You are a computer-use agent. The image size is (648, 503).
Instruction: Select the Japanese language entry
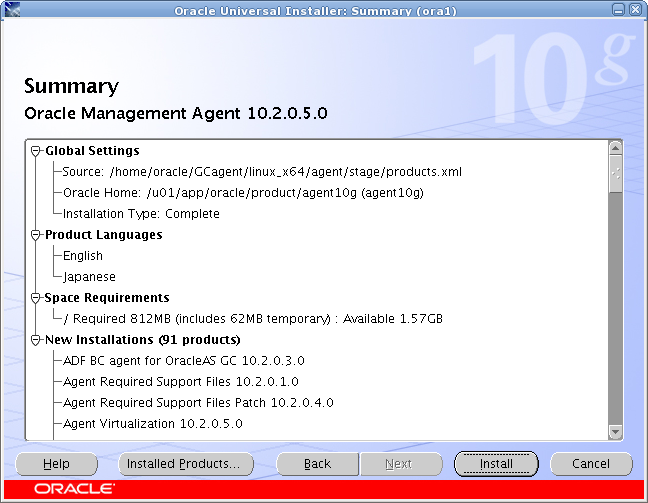tap(89, 277)
